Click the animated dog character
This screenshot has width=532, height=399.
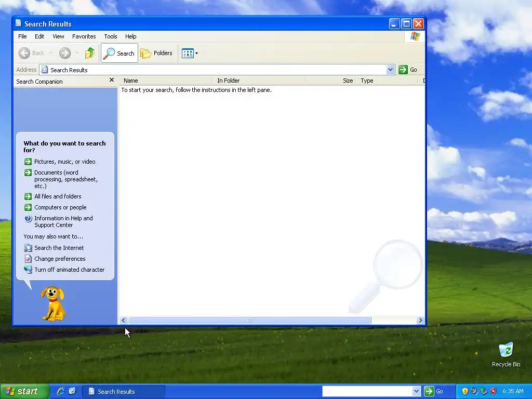pyautogui.click(x=54, y=303)
